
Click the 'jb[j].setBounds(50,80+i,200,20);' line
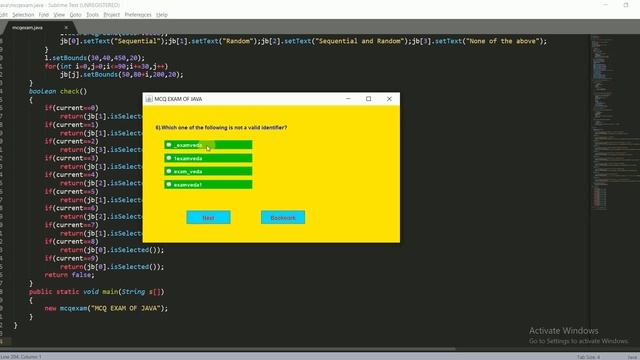(122, 75)
